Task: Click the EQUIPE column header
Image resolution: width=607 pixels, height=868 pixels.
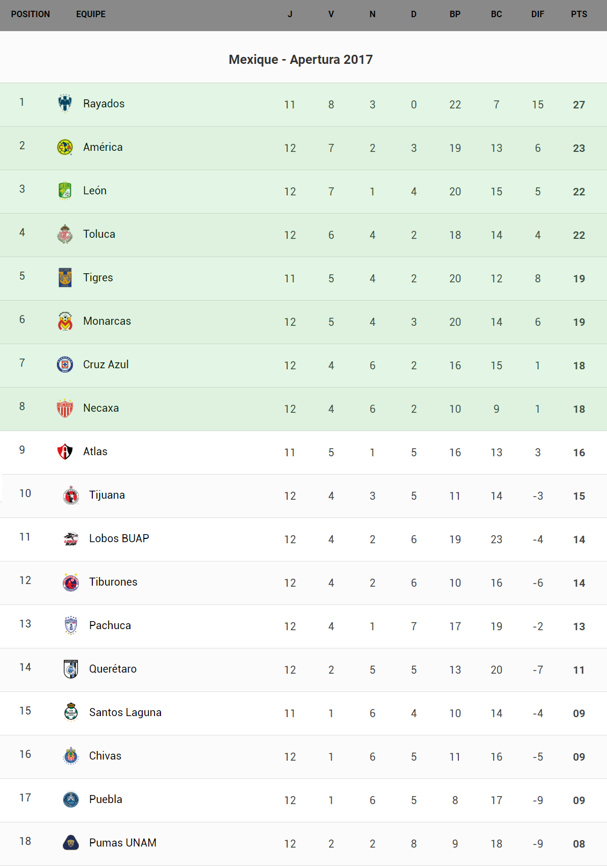Action: (91, 14)
